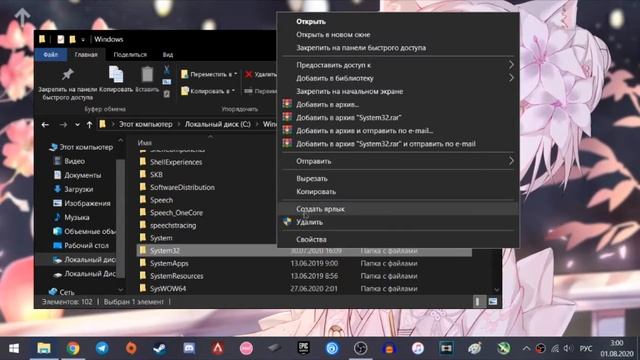
Task: Open the recent locations dropdown arrow
Action: pos(77,124)
